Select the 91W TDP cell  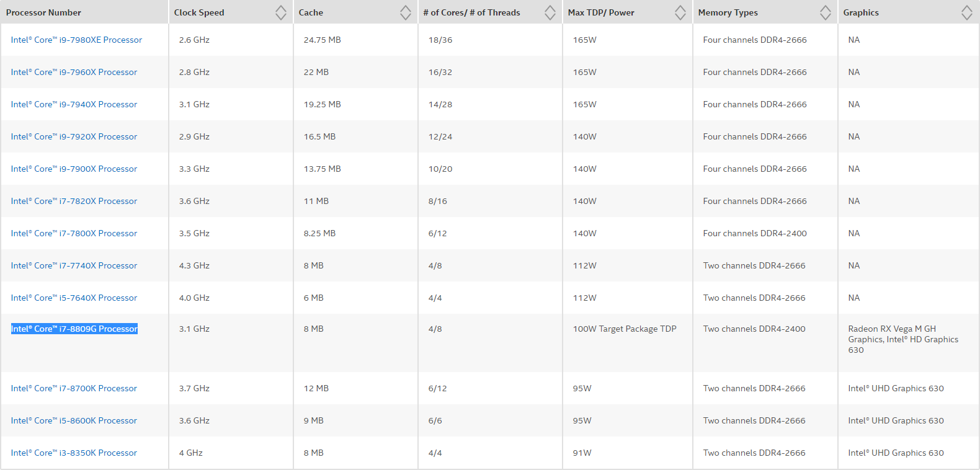click(628, 453)
